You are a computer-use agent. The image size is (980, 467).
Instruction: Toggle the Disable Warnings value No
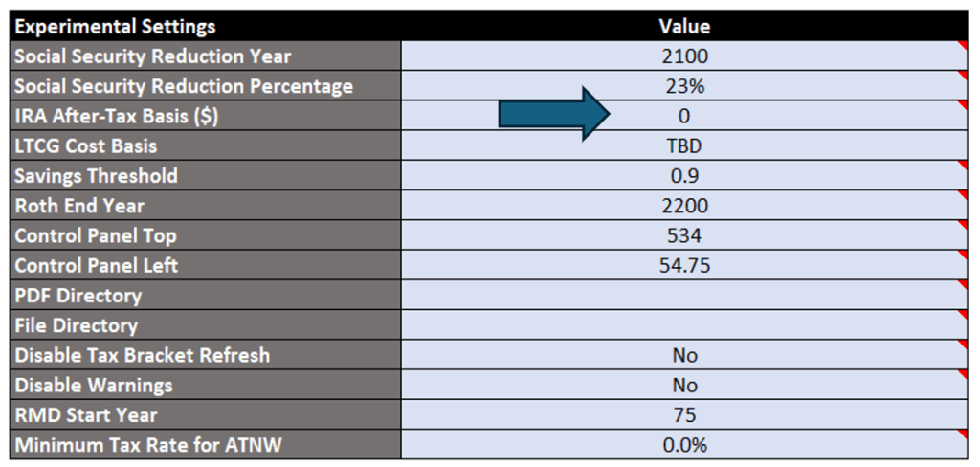pos(684,386)
